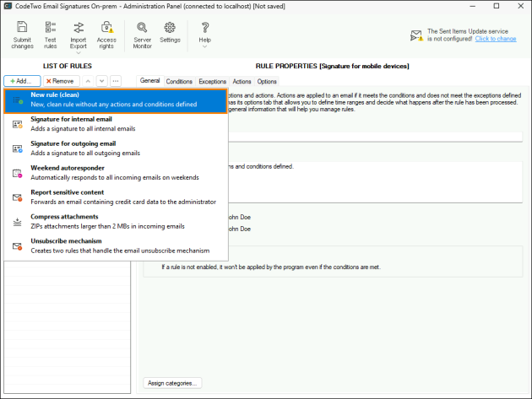The height and width of the screenshot is (399, 532).
Task: Switch to the Exceptions tab
Action: pos(213,81)
